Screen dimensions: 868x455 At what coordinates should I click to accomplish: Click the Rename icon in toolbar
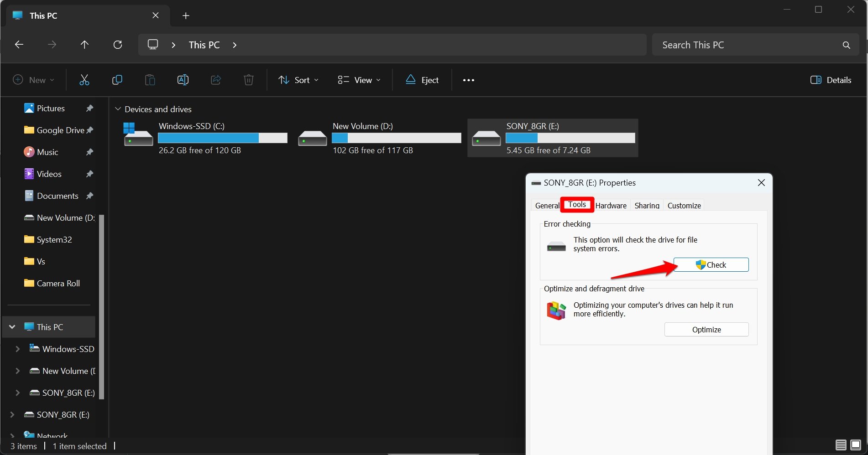tap(183, 80)
